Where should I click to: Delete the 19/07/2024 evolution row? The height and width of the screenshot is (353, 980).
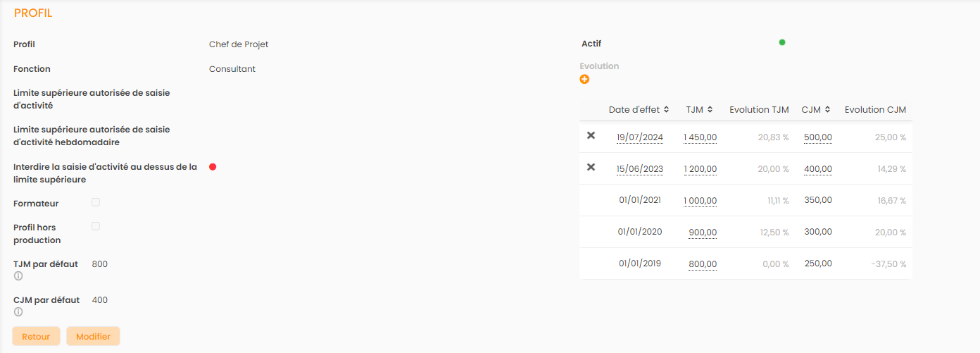click(591, 135)
